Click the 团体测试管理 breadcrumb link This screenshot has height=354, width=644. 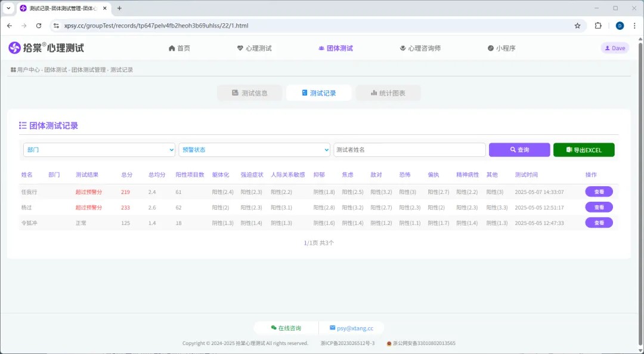click(88, 70)
